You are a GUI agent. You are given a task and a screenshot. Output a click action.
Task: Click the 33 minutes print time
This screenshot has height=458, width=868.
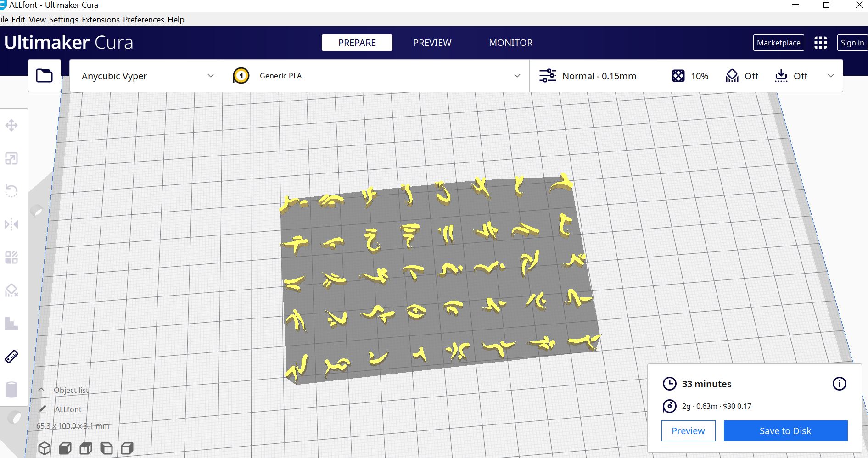tap(706, 384)
